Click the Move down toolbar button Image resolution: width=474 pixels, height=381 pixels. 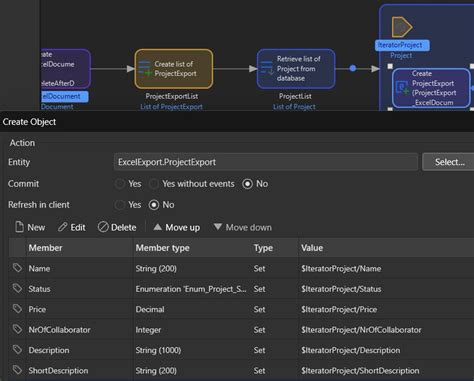point(243,227)
